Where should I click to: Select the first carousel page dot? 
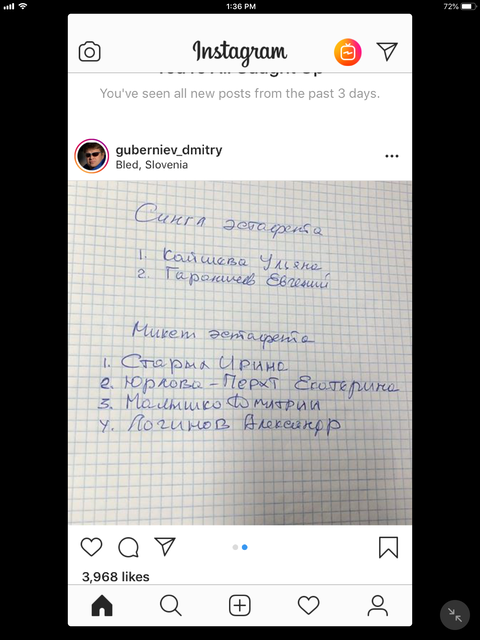235,547
